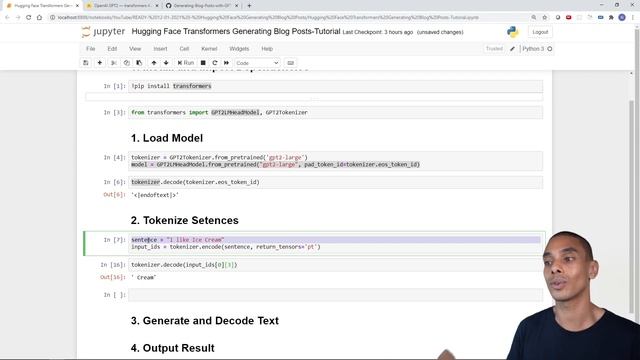640x360 pixels.
Task: Go forward in the browser
Action: pyautogui.click(x=18, y=18)
